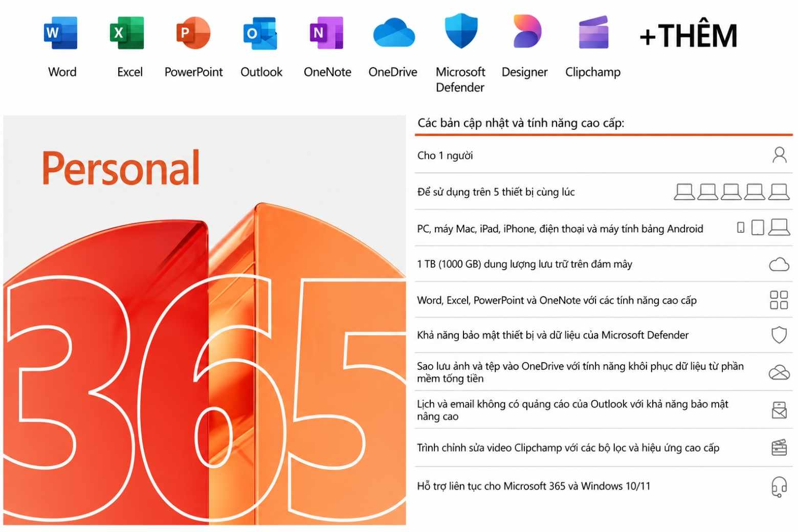
Task: Click the heading Các bản cập nhật và tính năng cao cấp
Action: click(521, 123)
